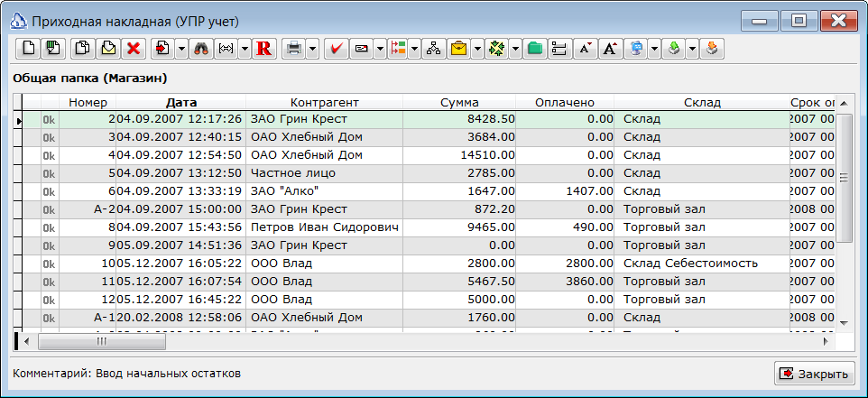Select the Частное лицо contractor cell
Screen dimensions: 868x398
(325, 173)
